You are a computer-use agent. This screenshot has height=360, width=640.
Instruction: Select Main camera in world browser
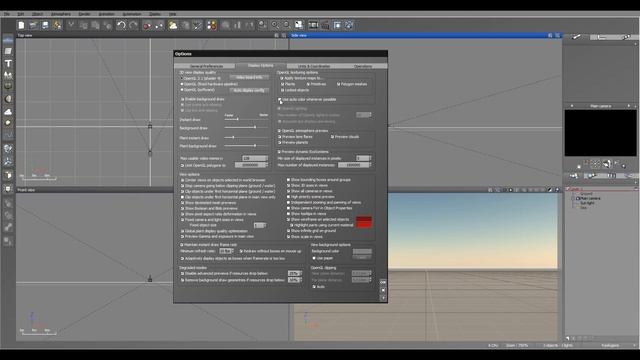pyautogui.click(x=590, y=198)
